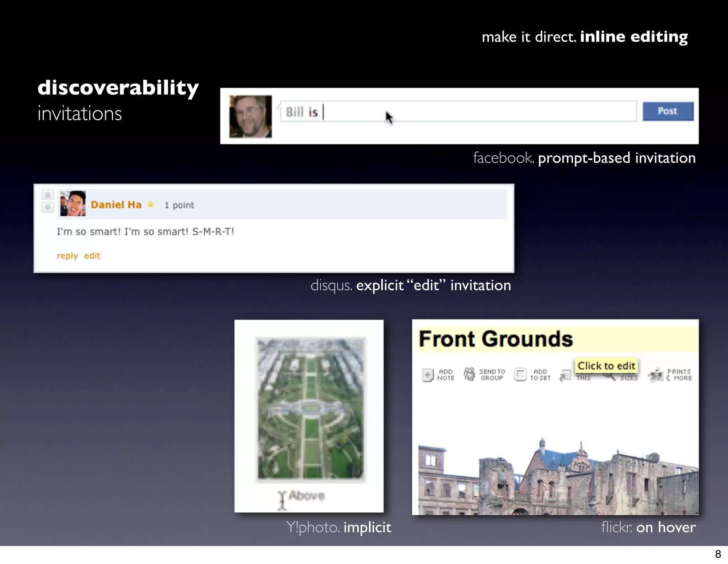Click the '1 point' score text
Screen dimensions: 728x564
point(179,205)
